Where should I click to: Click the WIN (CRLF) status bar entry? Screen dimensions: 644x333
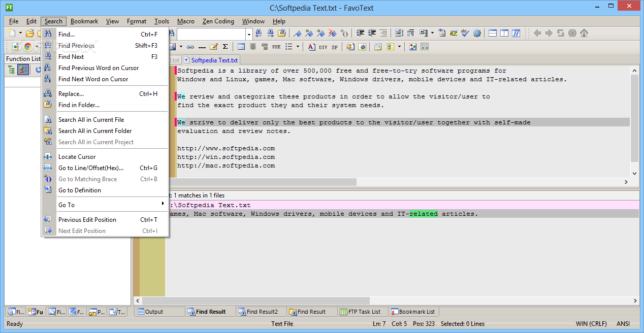[x=591, y=324]
